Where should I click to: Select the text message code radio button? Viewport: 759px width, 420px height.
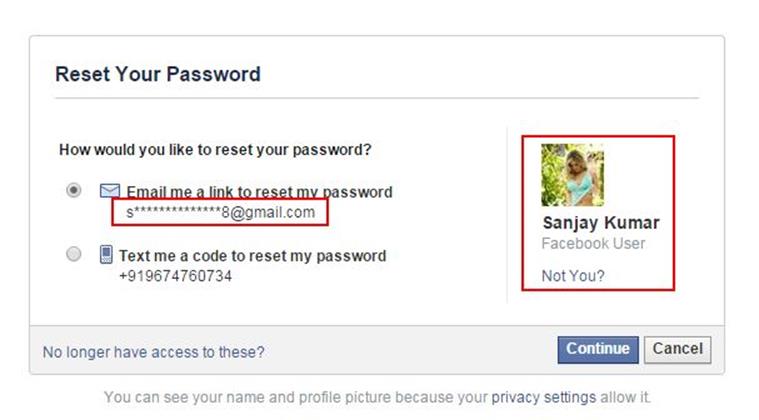click(x=73, y=254)
